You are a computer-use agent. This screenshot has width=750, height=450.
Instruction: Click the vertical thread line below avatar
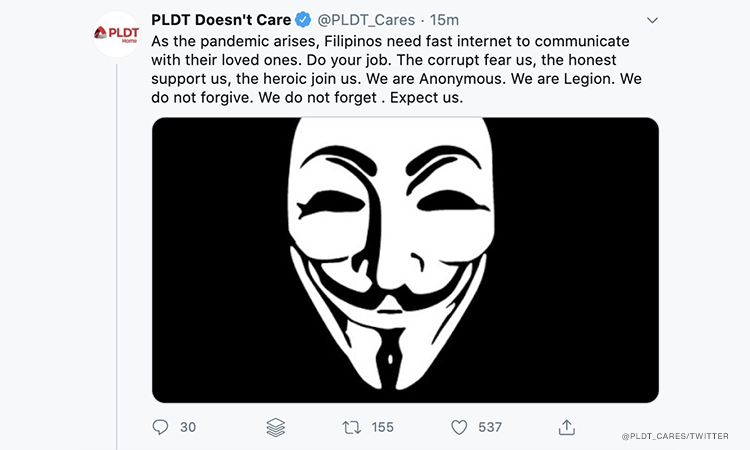click(116, 250)
